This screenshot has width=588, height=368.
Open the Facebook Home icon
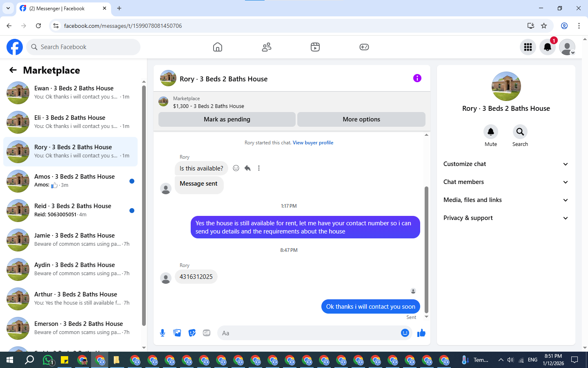[218, 47]
